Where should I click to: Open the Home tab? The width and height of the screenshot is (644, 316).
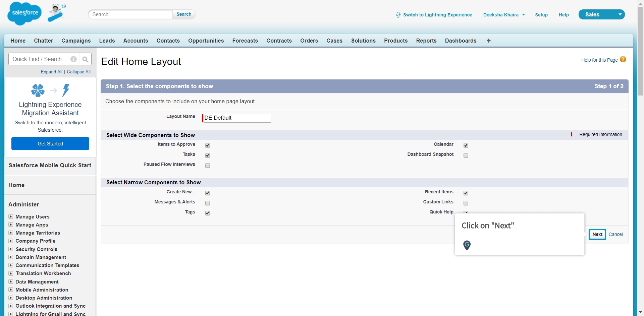18,41
